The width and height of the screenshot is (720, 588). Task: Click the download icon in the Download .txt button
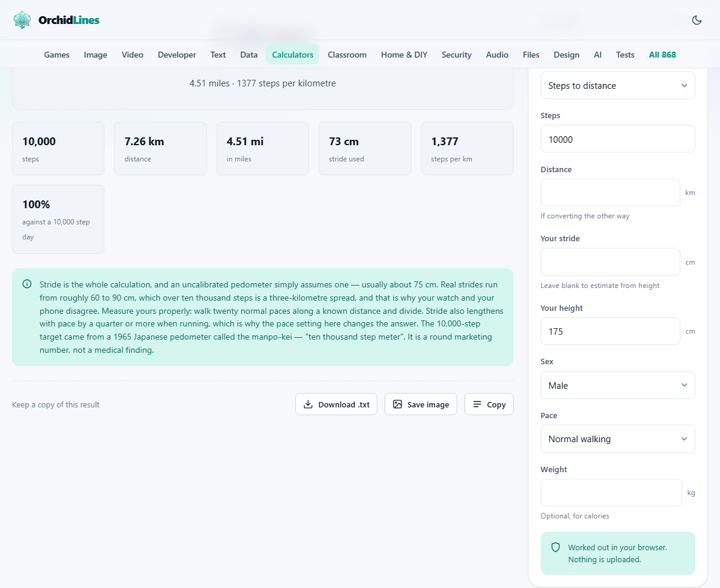pyautogui.click(x=308, y=404)
